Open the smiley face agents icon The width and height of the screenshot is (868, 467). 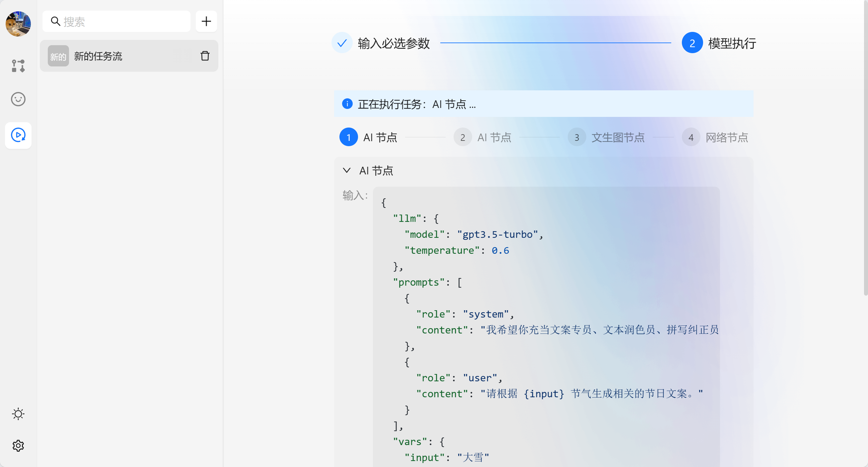pos(18,99)
